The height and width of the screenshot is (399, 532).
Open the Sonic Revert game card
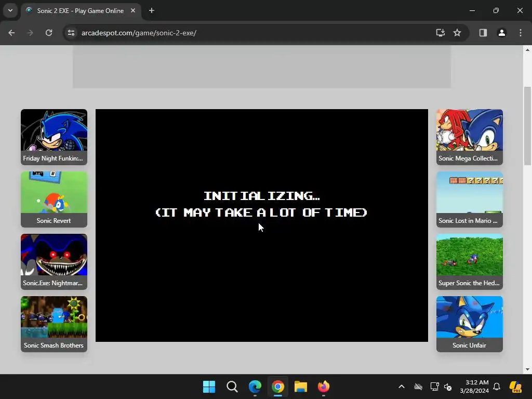click(54, 199)
